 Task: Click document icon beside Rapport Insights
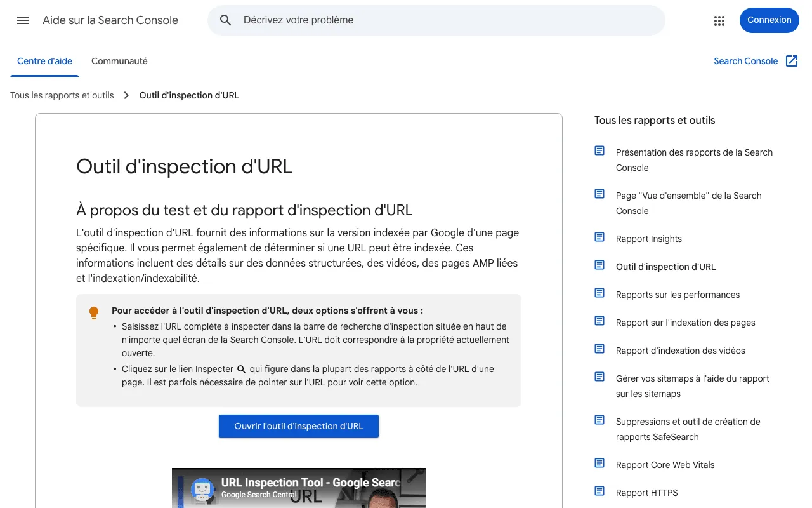599,237
